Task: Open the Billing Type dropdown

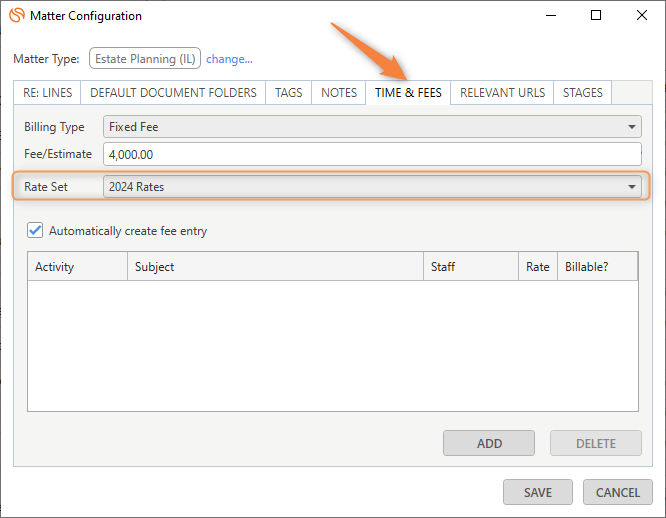Action: (372, 127)
